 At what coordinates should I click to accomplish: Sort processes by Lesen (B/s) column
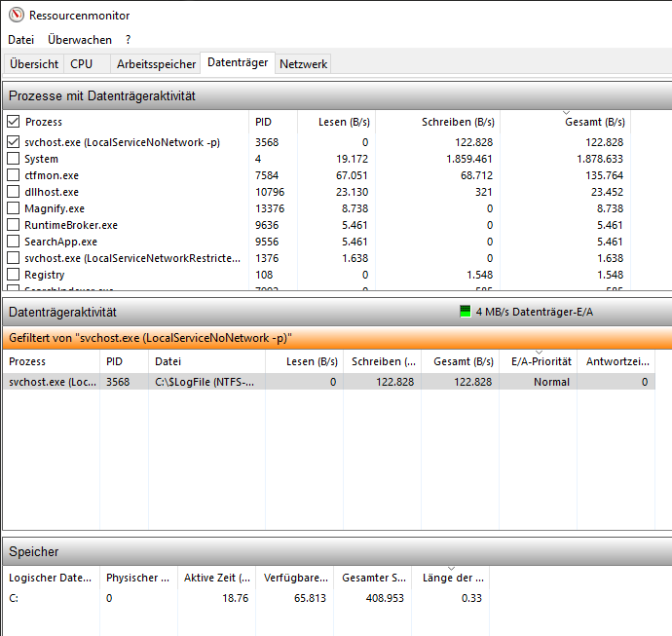[x=336, y=122]
